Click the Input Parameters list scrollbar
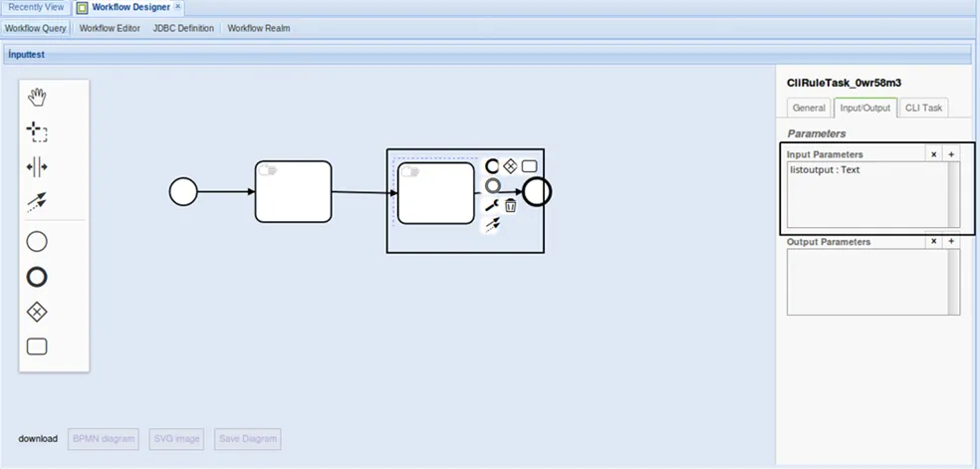 pos(954,194)
